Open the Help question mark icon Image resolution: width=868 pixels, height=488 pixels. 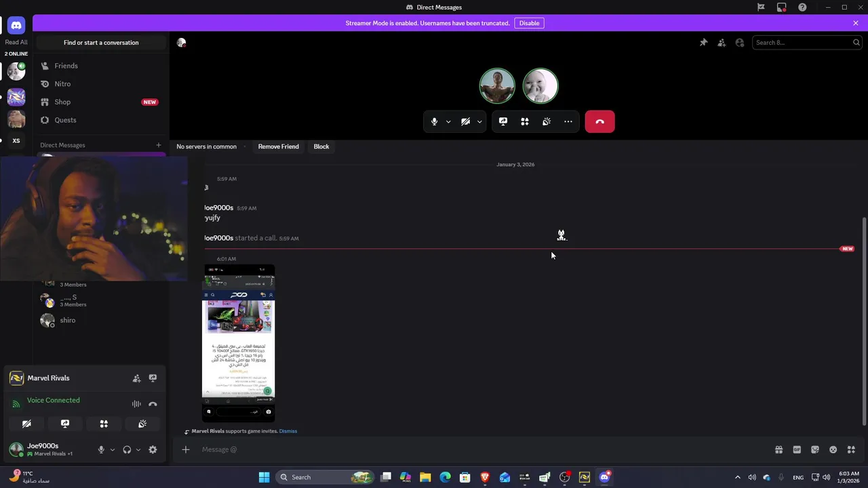pos(803,7)
